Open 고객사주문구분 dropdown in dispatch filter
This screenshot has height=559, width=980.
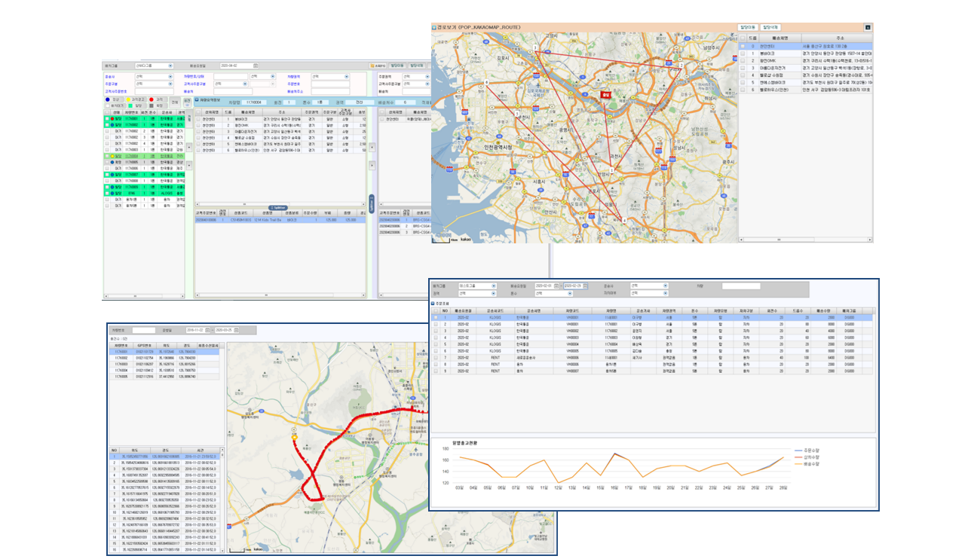231,84
